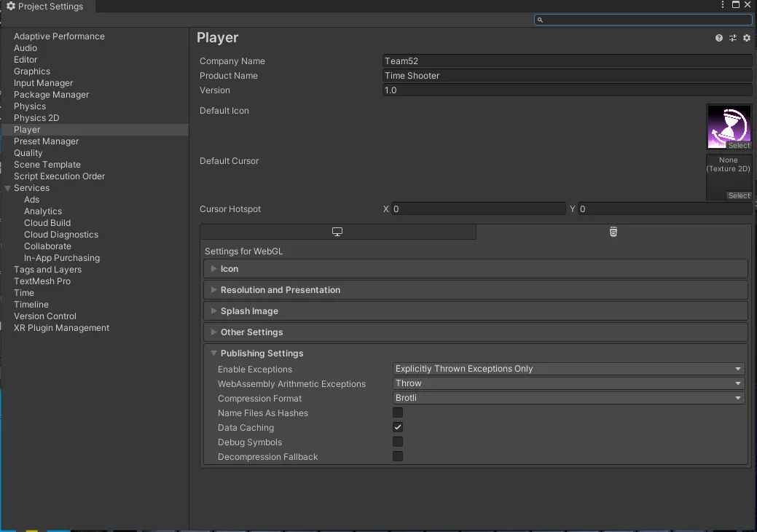The image size is (757, 532).
Task: Switch to the WebGL HTML5 platform tab
Action: (613, 232)
